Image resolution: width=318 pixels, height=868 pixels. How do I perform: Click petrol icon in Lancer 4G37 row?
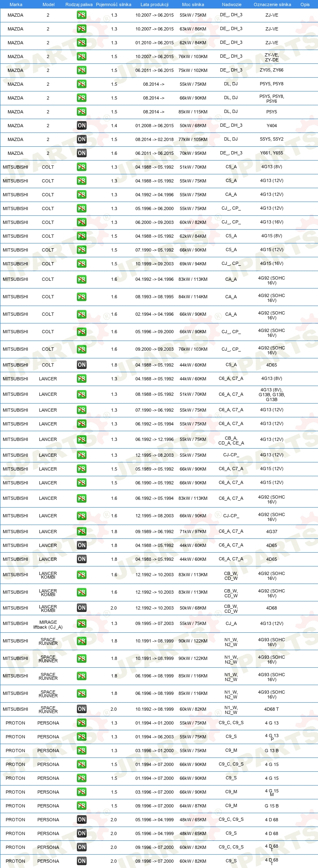82,532
